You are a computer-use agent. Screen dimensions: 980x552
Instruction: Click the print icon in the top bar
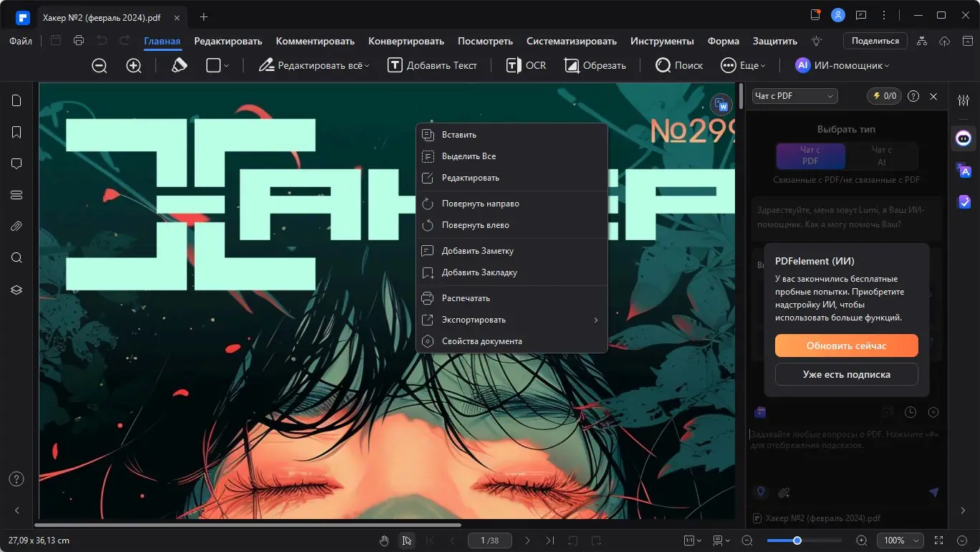pos(79,41)
